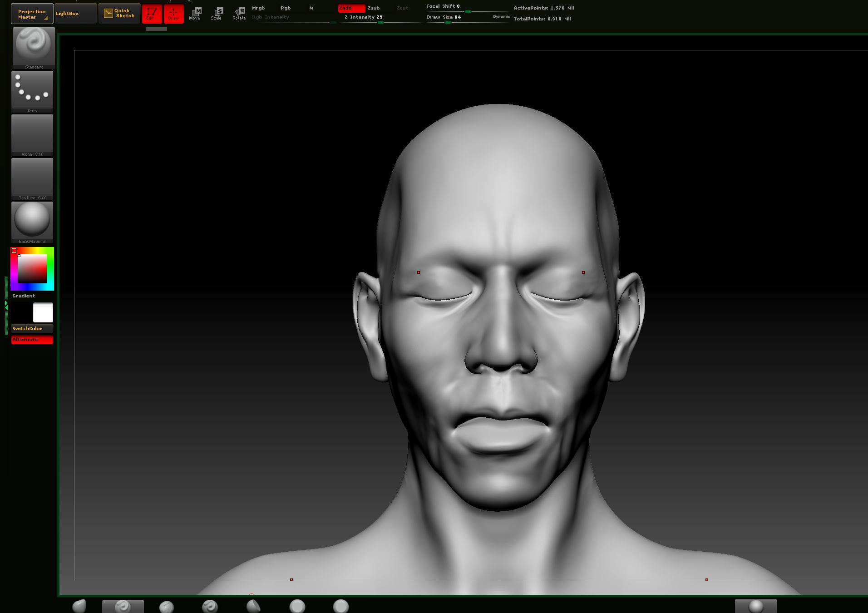Select the Scale tool

(x=217, y=13)
